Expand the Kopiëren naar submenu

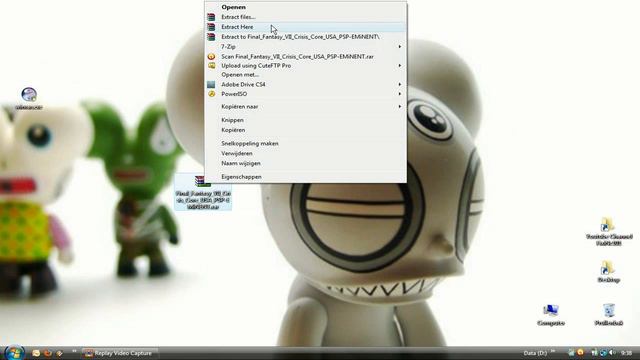pyautogui.click(x=305, y=107)
